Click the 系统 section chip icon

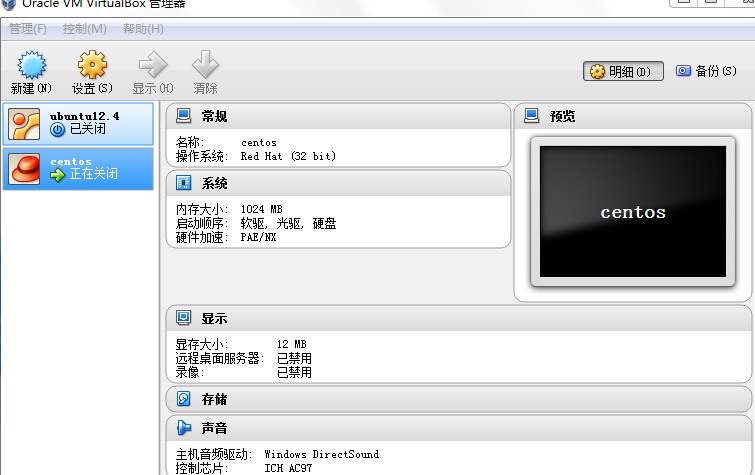point(183,183)
